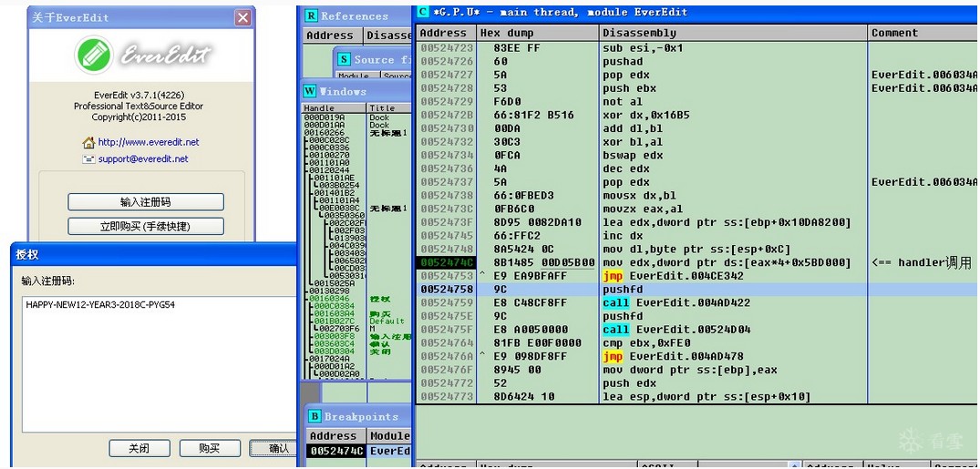Click the S icon of the Source window
The height and width of the screenshot is (469, 980).
tap(344, 59)
